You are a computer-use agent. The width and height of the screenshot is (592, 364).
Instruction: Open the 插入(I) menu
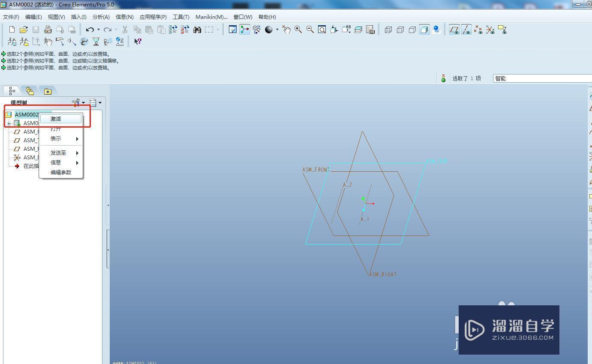pos(78,17)
